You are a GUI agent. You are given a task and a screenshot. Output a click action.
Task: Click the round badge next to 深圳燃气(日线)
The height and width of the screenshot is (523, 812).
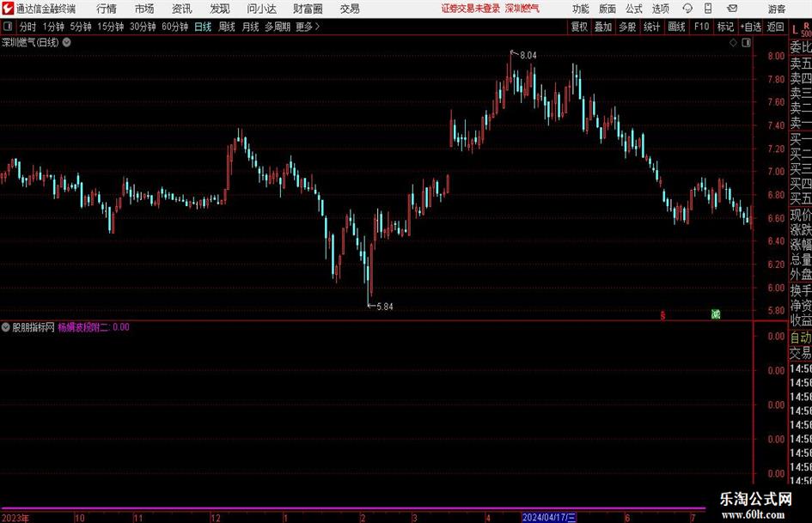[67, 42]
